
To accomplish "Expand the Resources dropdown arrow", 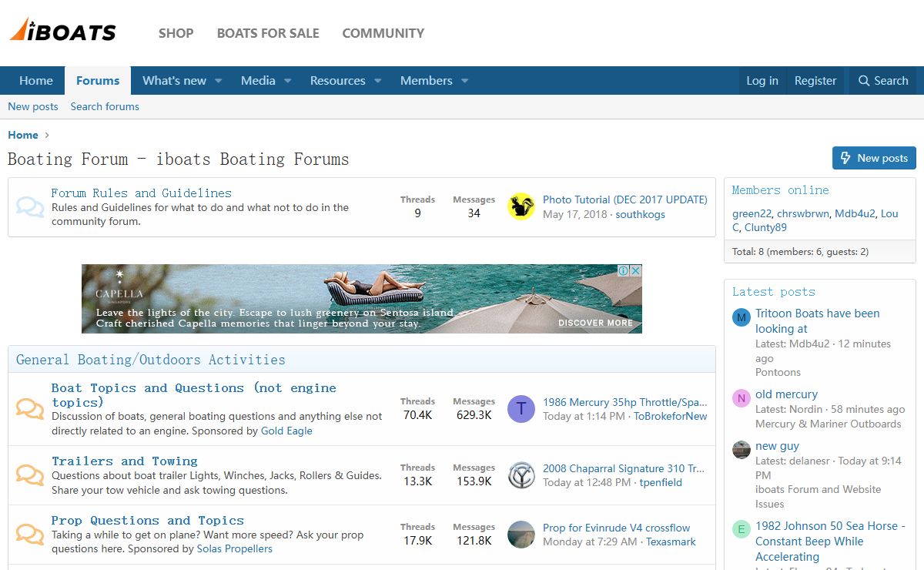I will (x=377, y=81).
